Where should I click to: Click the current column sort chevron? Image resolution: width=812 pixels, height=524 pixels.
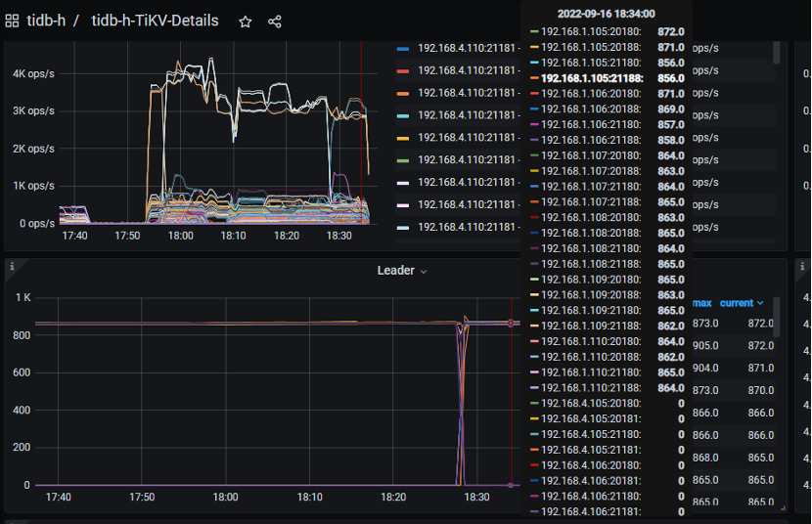point(760,303)
